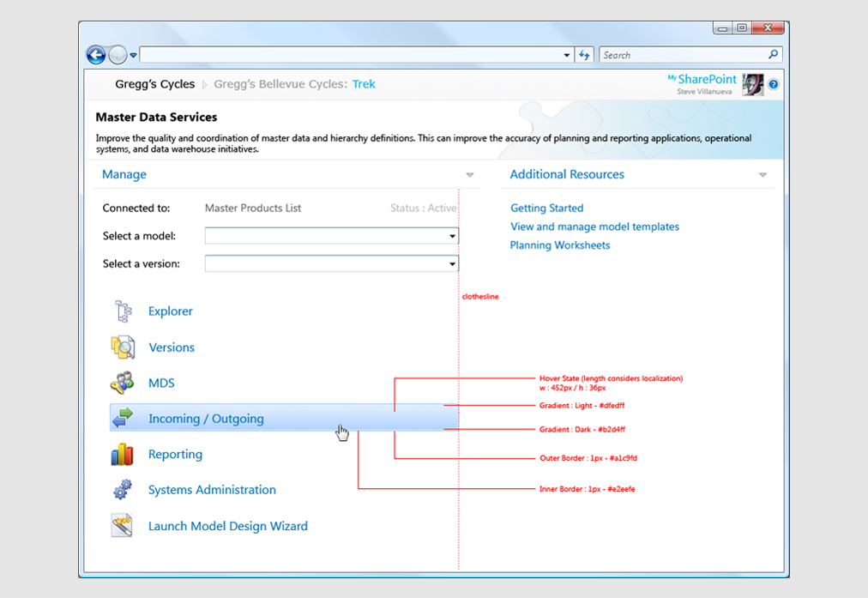Viewport: 868px width, 598px height.
Task: Select the Trek breadcrumb link
Action: (x=364, y=84)
